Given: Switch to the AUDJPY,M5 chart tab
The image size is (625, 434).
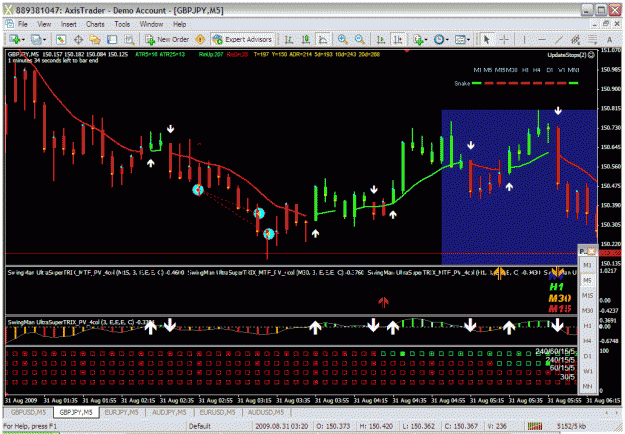Looking at the screenshot, I should [x=169, y=412].
